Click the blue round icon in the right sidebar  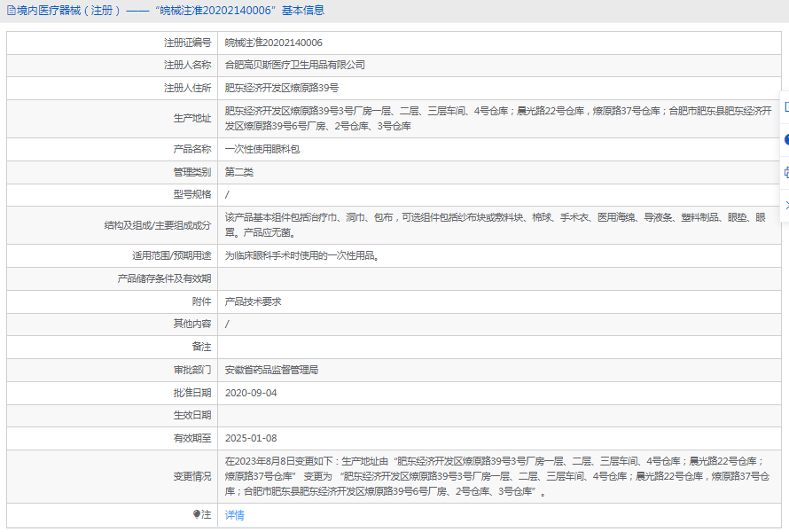(x=785, y=139)
